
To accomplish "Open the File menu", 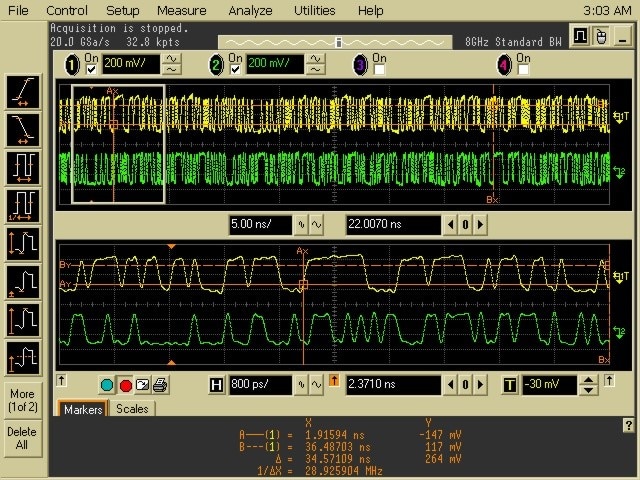I will coord(18,10).
